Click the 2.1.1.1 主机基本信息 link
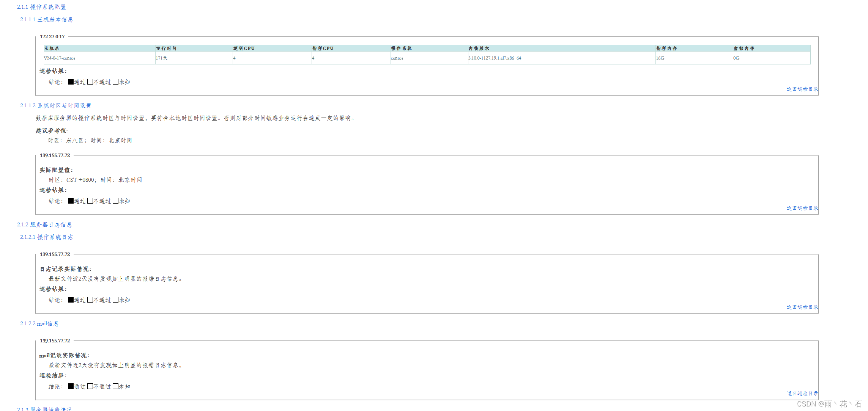 (46, 19)
